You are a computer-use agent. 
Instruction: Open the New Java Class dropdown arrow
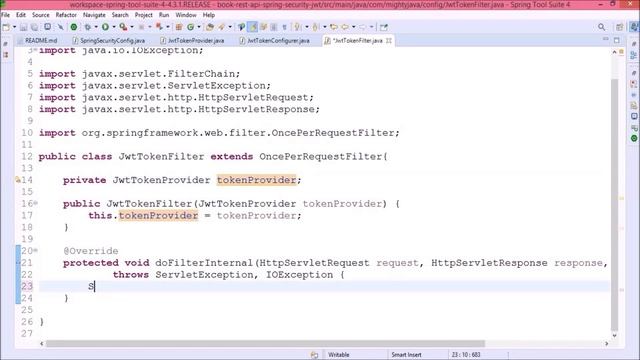pos(199,27)
